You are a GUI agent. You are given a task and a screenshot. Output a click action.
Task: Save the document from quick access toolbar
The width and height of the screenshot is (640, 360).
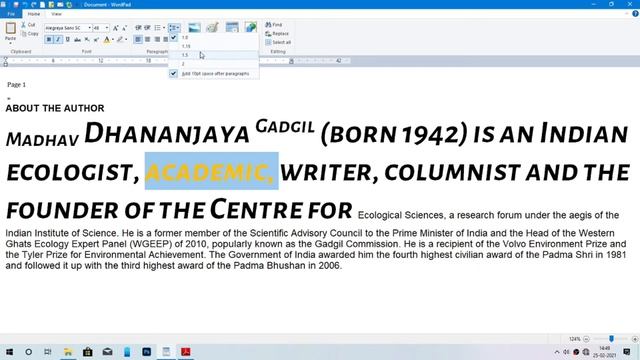[x=16, y=4]
